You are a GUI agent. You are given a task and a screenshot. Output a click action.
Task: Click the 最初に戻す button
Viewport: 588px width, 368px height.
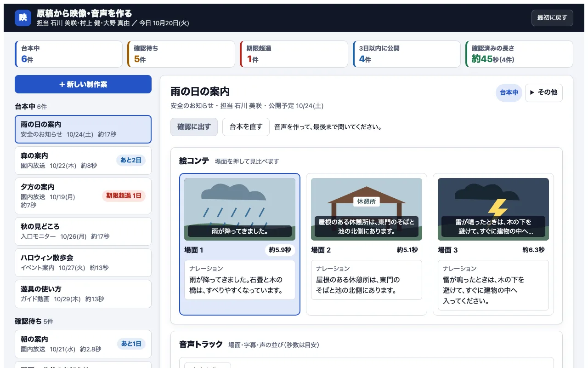pos(552,18)
